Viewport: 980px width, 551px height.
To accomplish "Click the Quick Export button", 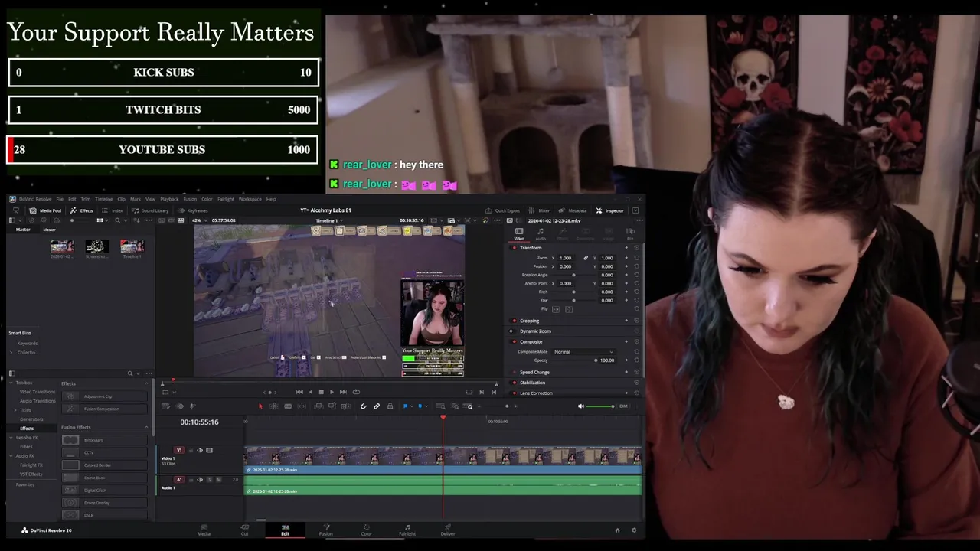I will pos(502,210).
